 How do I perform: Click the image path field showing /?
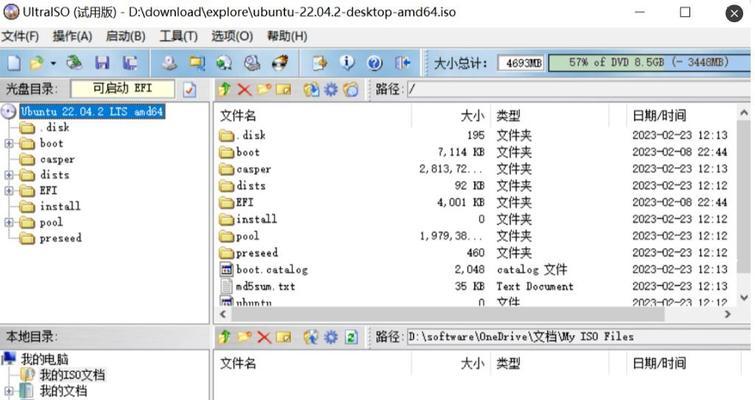tap(579, 89)
